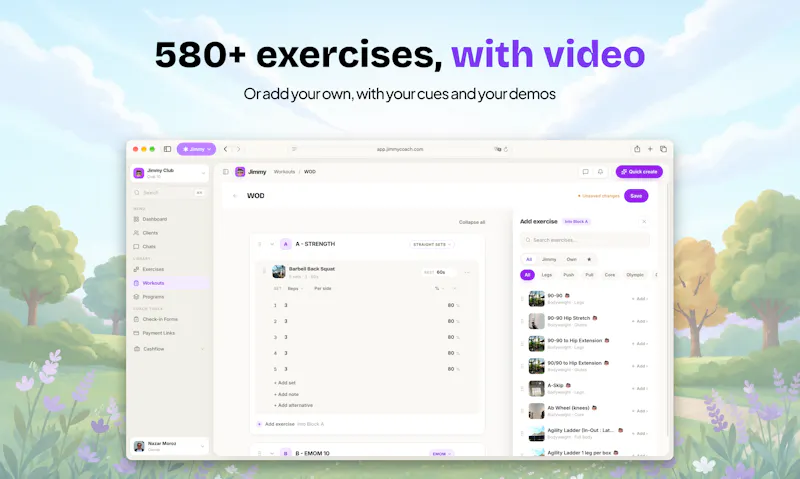Open the three-dot menu for Barbell Back Squat
The image size is (800, 479).
click(467, 272)
